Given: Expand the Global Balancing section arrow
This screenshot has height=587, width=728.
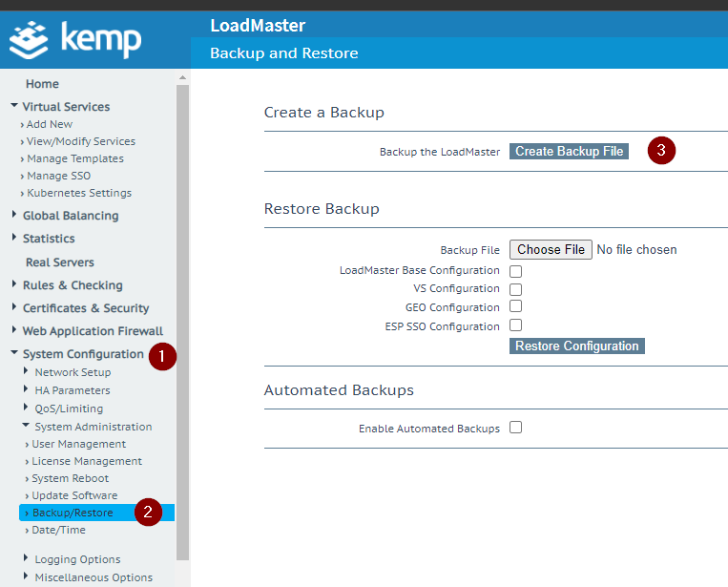Looking at the screenshot, I should pos(14,214).
